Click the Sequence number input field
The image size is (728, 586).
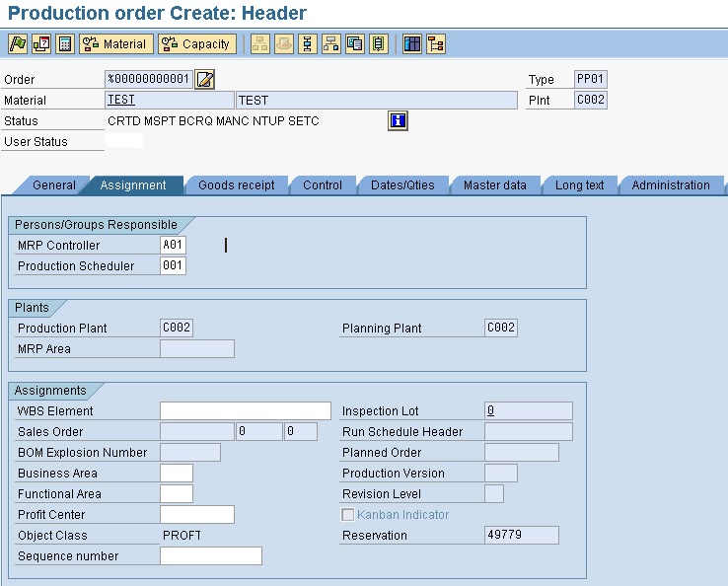click(x=211, y=555)
